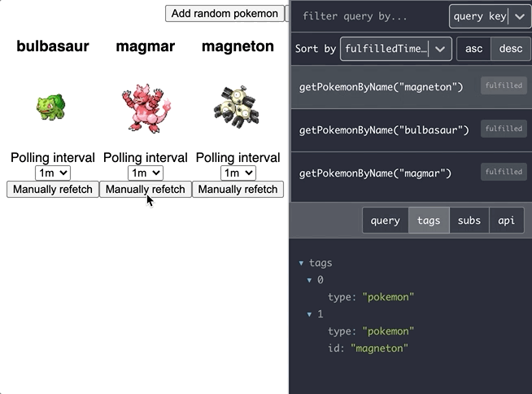This screenshot has width=532, height=394.
Task: Manually refetch bulbasaur data
Action: (53, 189)
